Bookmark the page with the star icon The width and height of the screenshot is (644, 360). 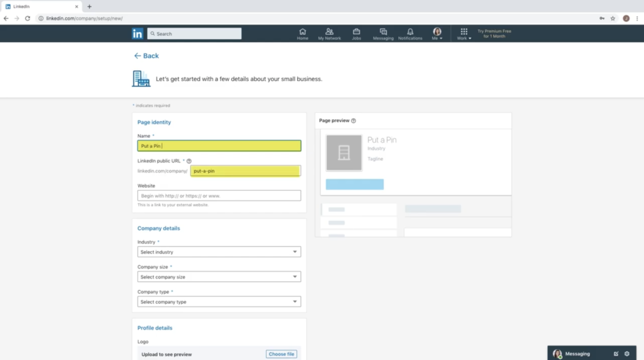click(x=613, y=18)
